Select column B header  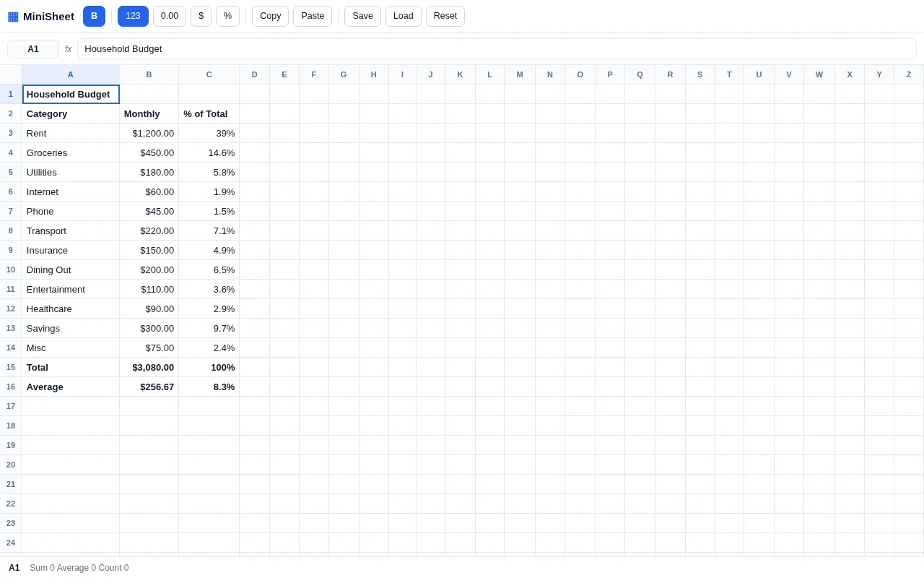(149, 74)
